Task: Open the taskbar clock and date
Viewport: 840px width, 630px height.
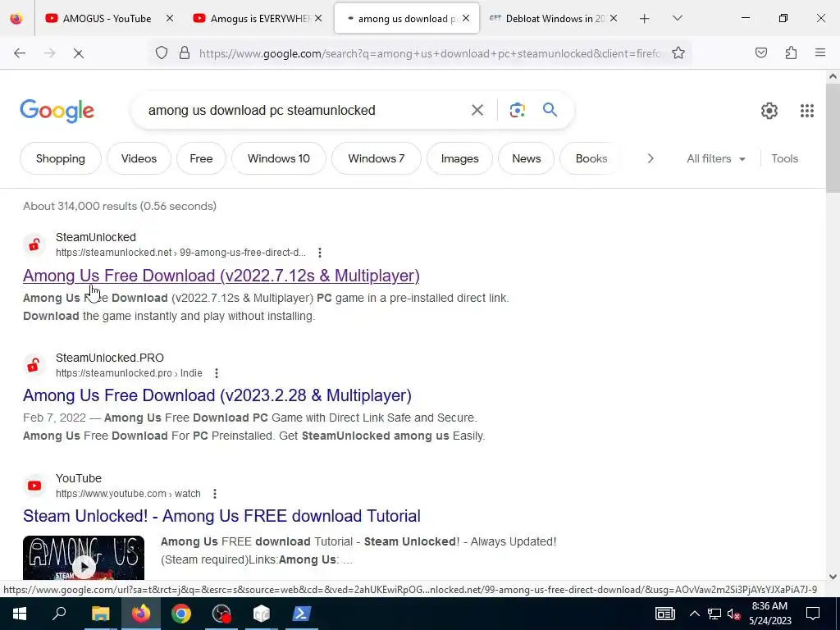Action: click(x=769, y=614)
